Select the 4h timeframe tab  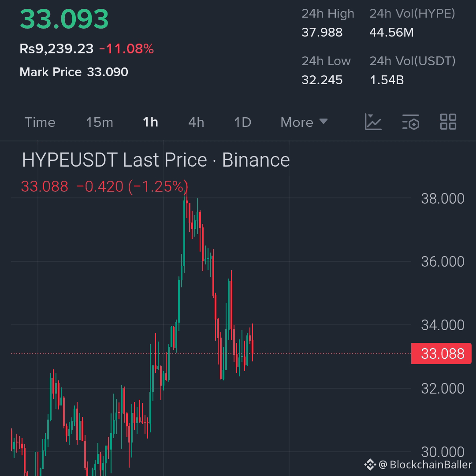(196, 123)
